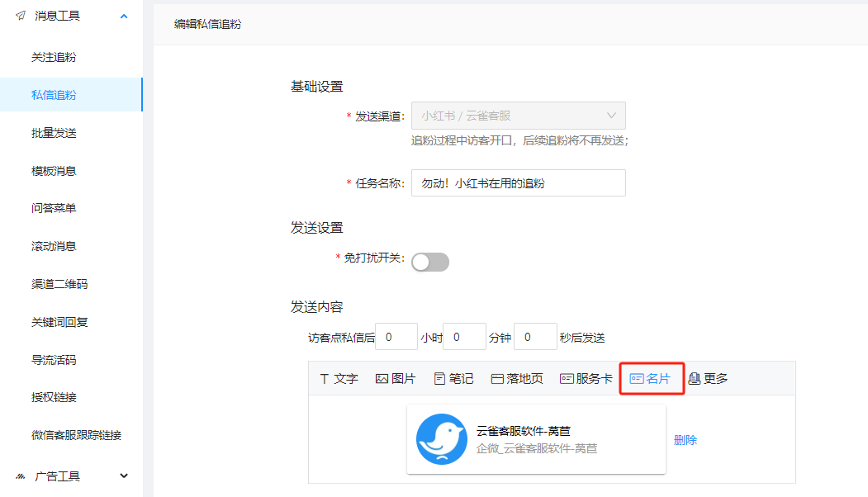
Task: Click the 删除 link to remove the card
Action: tap(685, 439)
